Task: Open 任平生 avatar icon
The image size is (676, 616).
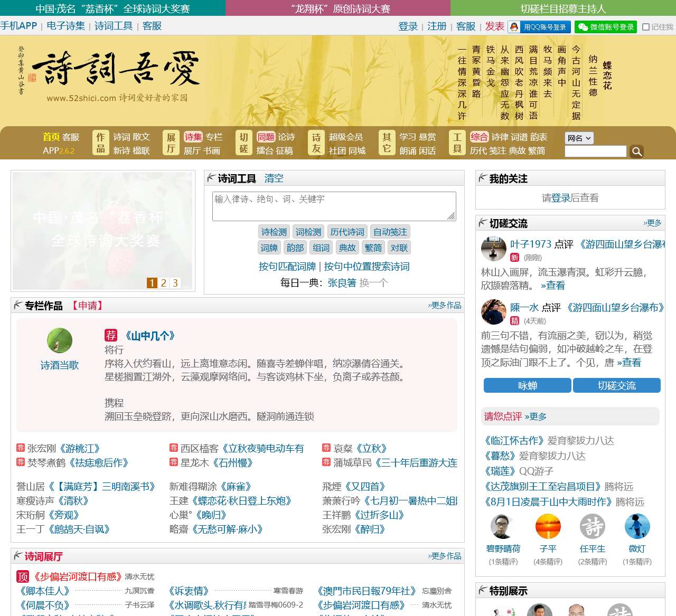Action: click(x=593, y=526)
